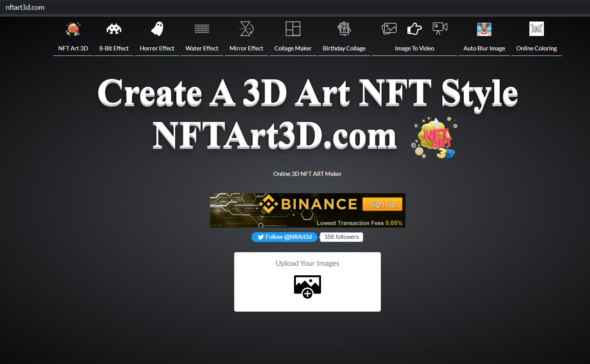This screenshot has height=364, width=590.
Task: Open the 8-Bit Effect menu link
Action: click(x=114, y=48)
